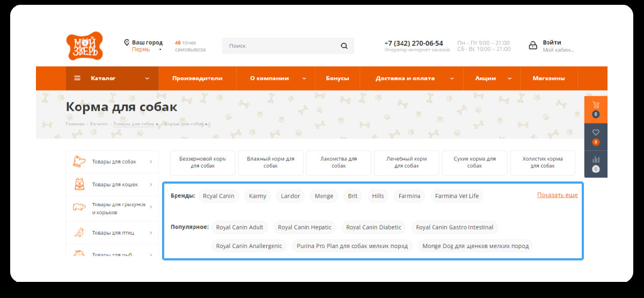Choose the Brit brand tag
Screen dimensions: 644x298
coord(353,196)
